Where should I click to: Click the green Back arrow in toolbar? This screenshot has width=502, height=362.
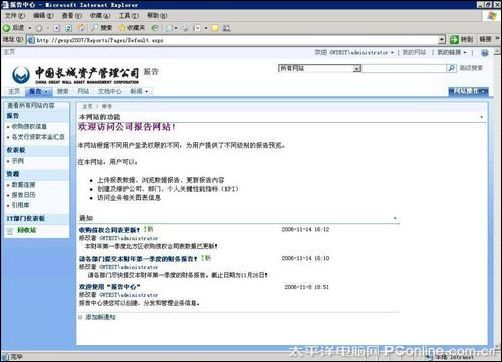point(6,28)
